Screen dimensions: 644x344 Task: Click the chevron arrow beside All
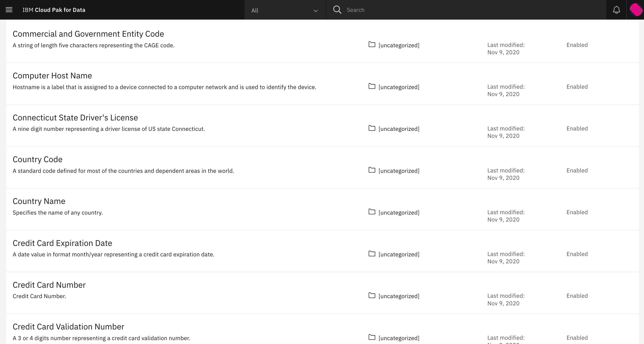point(315,10)
